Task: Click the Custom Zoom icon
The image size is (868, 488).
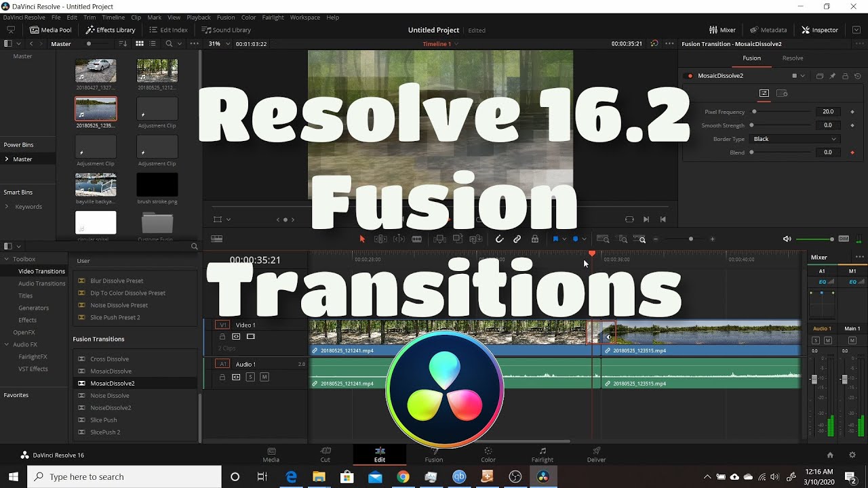Action: coord(639,239)
